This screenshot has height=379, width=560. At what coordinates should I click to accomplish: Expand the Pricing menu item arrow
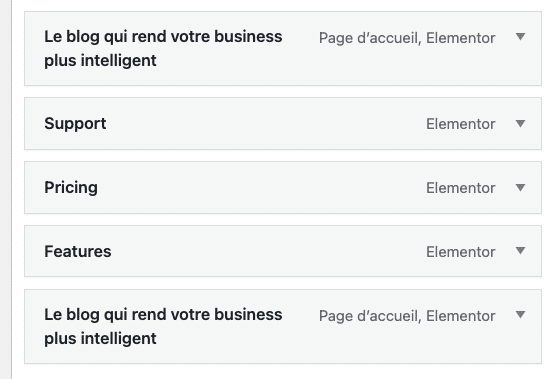tap(520, 188)
